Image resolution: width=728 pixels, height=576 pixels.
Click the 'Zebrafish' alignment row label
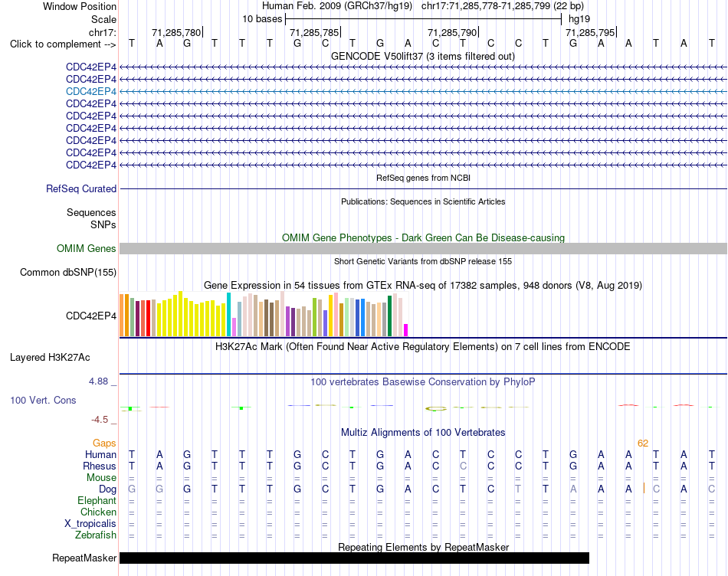pyautogui.click(x=96, y=535)
